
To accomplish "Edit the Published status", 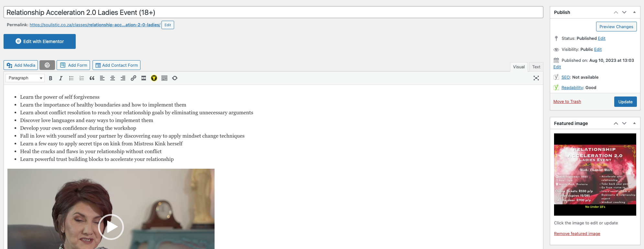I will tap(602, 39).
